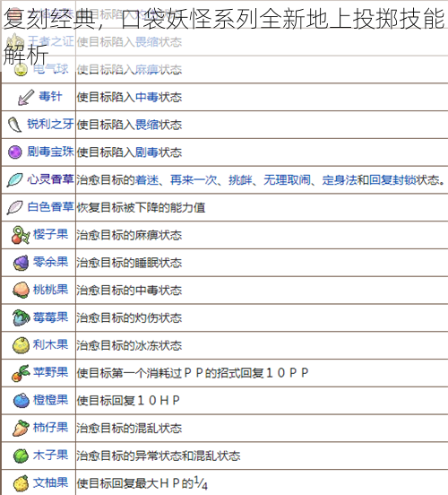This screenshot has height=495, width=448.
Task: Follow the 剧毒 link in 剧毒宝珠 row
Action: pyautogui.click(x=147, y=152)
